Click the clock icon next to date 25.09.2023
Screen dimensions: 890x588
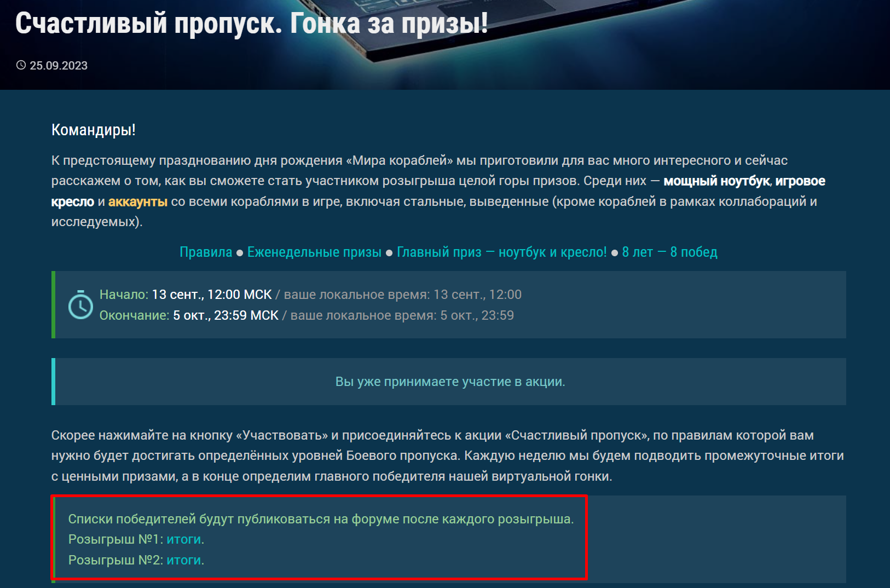pos(21,65)
